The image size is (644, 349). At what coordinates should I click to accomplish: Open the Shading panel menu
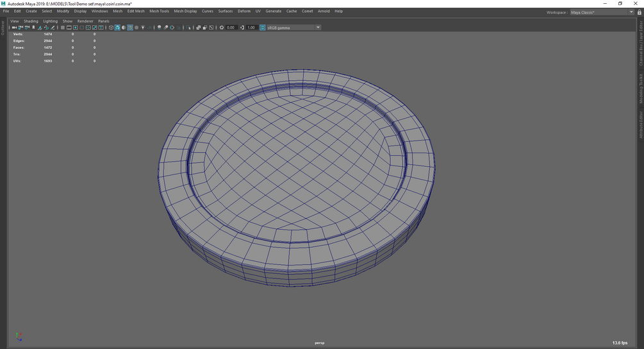pos(31,21)
